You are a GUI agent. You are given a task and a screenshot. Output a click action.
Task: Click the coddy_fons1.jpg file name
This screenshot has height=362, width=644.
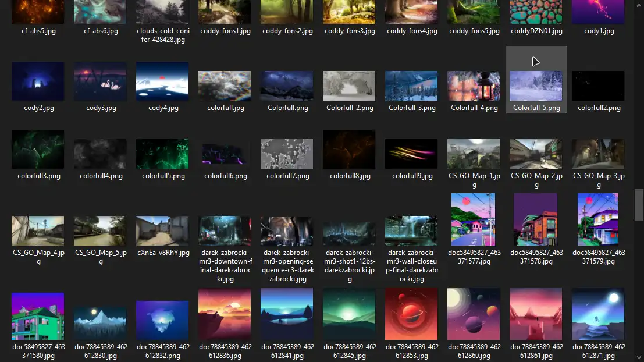pyautogui.click(x=226, y=31)
